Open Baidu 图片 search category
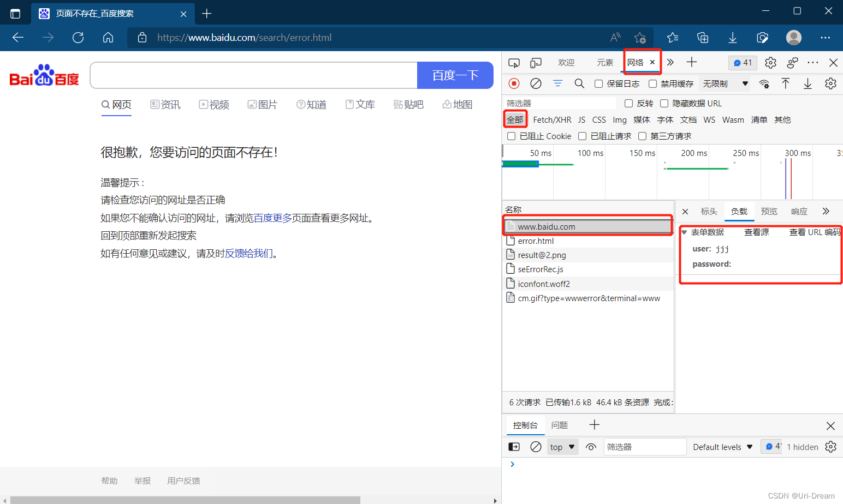This screenshot has height=504, width=843. tap(263, 105)
